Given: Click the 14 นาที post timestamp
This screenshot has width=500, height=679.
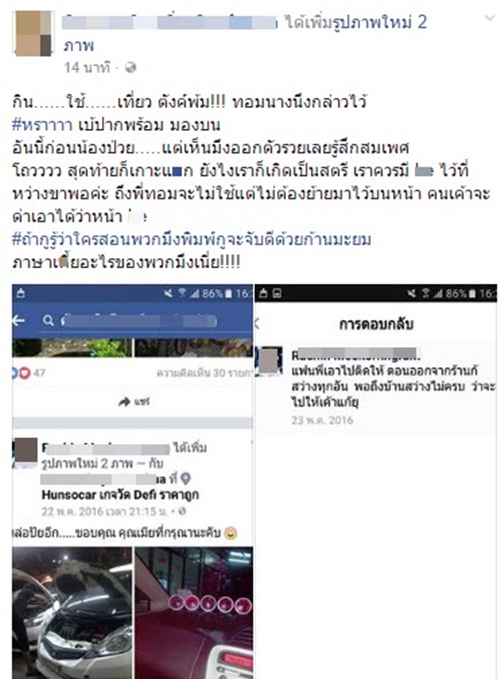Looking at the screenshot, I should coord(87,68).
